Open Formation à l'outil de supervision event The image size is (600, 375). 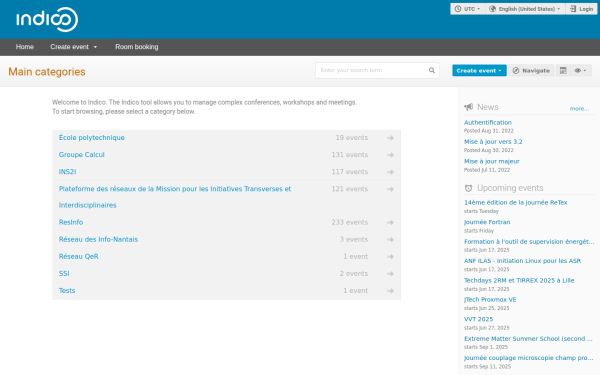coord(529,241)
